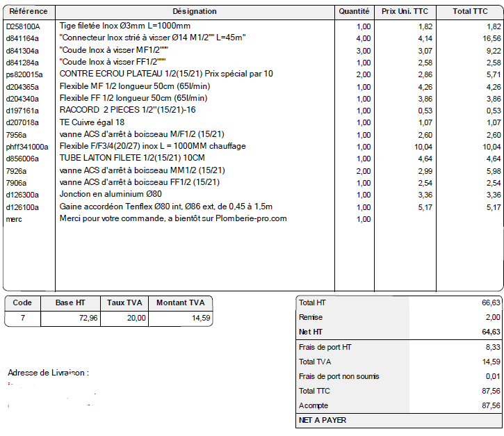Select the Base HT value 72,96
Viewport: 504px width, 436px height.
coord(88,318)
